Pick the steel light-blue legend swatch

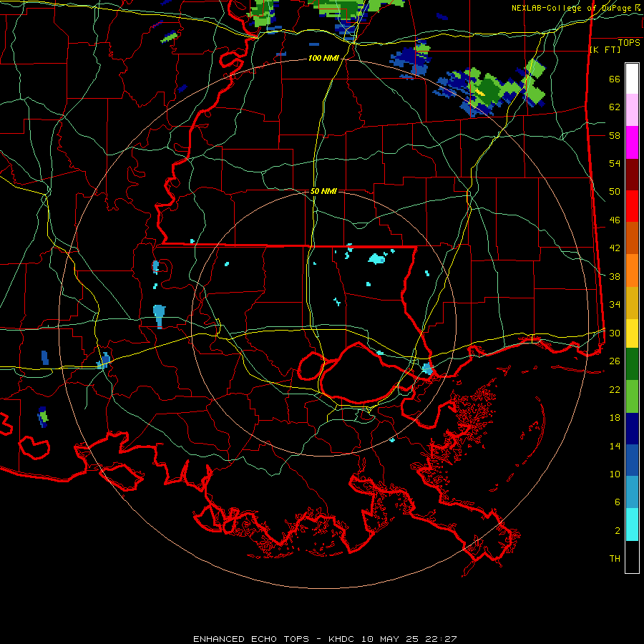click(632, 492)
